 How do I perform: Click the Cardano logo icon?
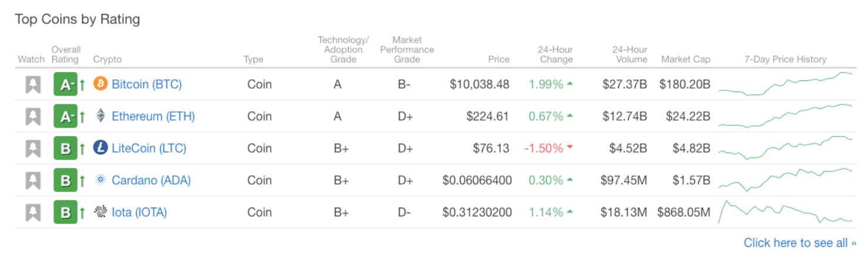[100, 180]
